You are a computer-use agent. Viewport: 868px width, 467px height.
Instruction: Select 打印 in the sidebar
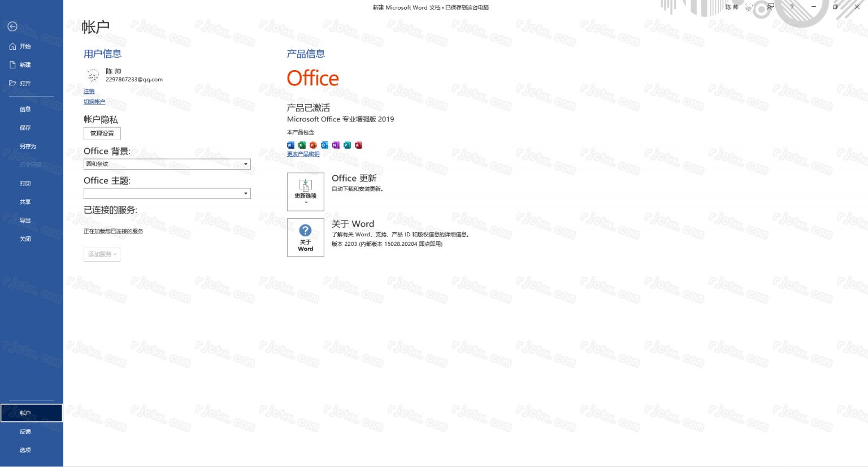[x=25, y=183]
